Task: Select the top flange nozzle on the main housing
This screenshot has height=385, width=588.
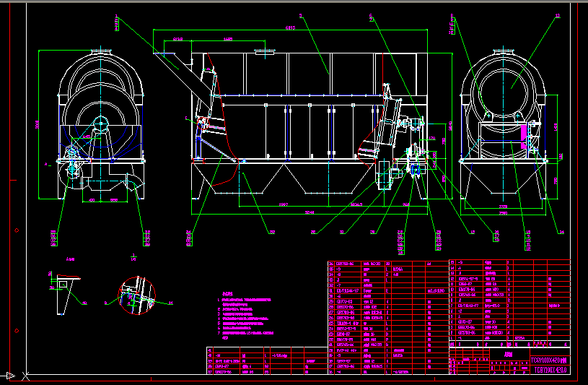Action: (x=265, y=51)
